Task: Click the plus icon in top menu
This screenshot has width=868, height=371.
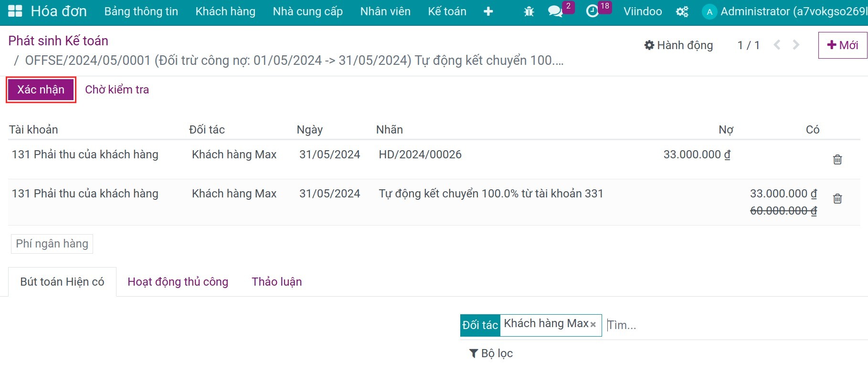Action: (488, 11)
